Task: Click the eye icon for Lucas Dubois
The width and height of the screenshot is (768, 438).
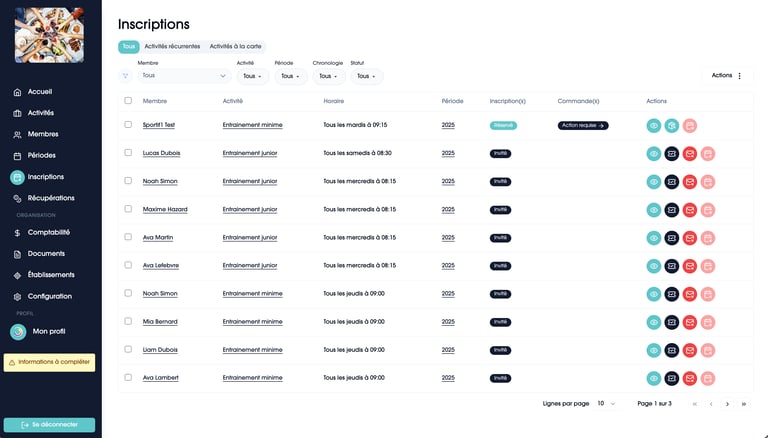Action: pyautogui.click(x=653, y=154)
